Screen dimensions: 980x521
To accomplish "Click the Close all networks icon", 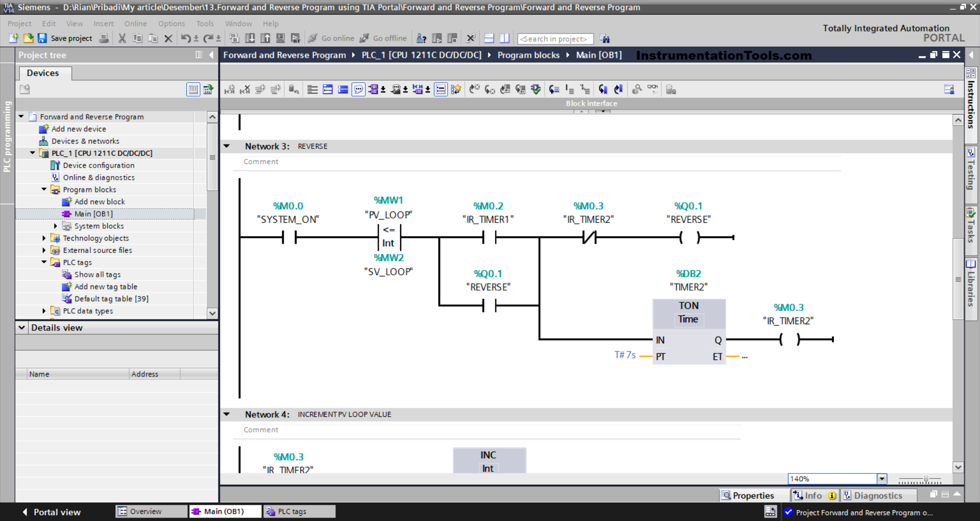I will [x=343, y=89].
